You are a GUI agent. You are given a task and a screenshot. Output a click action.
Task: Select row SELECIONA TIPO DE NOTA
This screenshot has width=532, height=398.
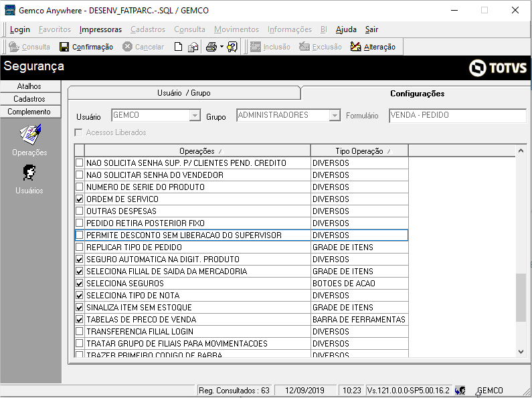coord(241,295)
